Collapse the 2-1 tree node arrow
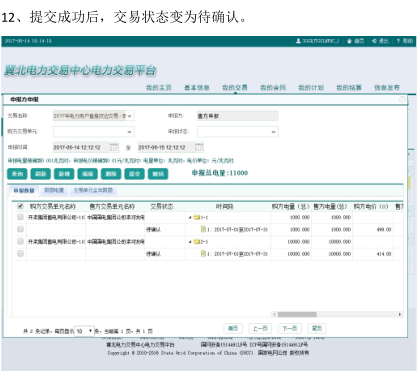Viewport: 418px width, 371px height. 190,242
